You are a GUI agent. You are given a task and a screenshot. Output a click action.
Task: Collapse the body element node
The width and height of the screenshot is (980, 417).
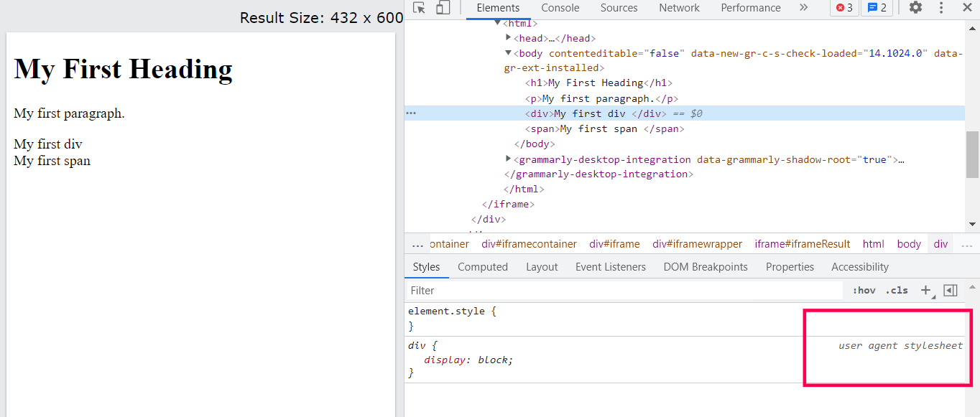click(509, 52)
